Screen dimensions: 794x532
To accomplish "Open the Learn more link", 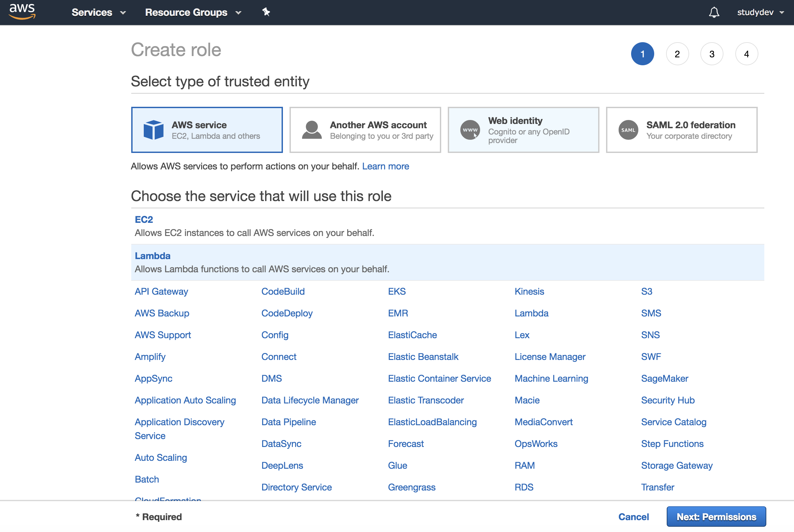I will pos(385,166).
